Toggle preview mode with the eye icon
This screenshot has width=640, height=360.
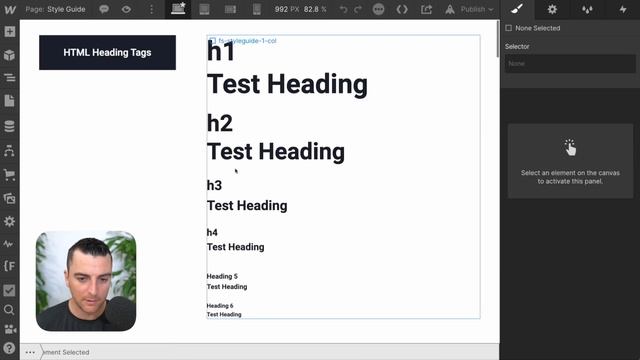(126, 9)
